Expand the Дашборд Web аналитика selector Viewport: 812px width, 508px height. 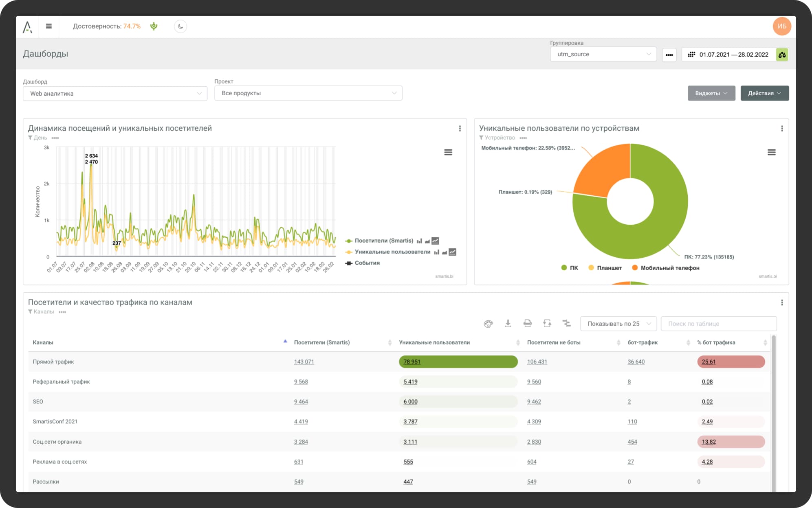pos(115,94)
